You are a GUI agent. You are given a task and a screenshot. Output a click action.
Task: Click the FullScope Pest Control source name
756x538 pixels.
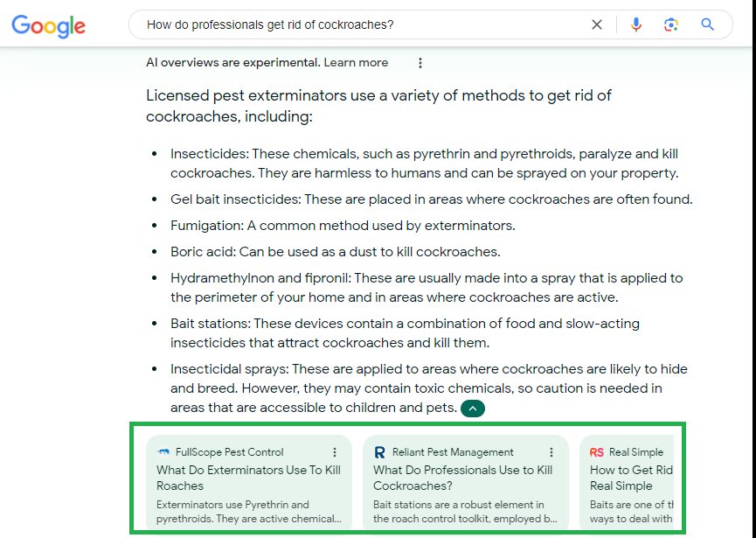pos(230,452)
